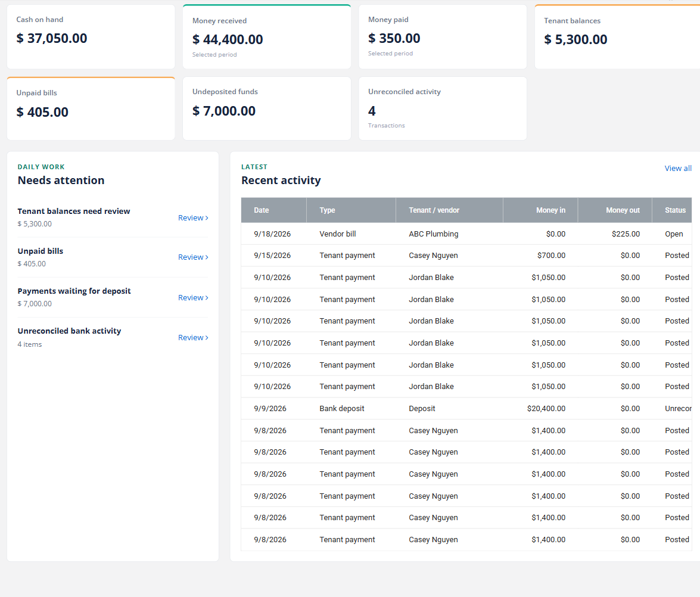The height and width of the screenshot is (597, 700).
Task: Click the 9/9/2026 date cell
Action: [270, 409]
